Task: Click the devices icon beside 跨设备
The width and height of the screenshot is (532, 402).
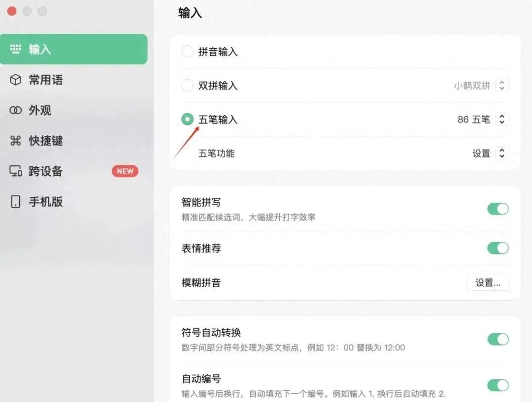Action: [15, 171]
